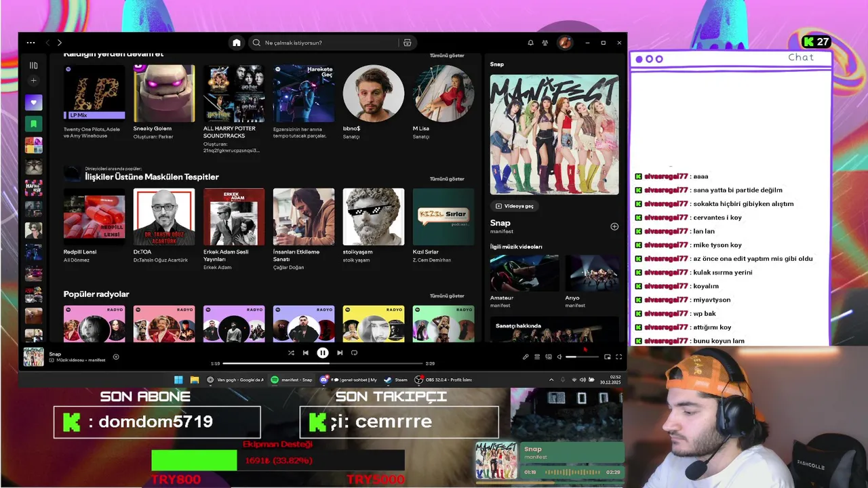Screen dimensions: 868x488
Task: Pause the playing song
Action: [323, 352]
